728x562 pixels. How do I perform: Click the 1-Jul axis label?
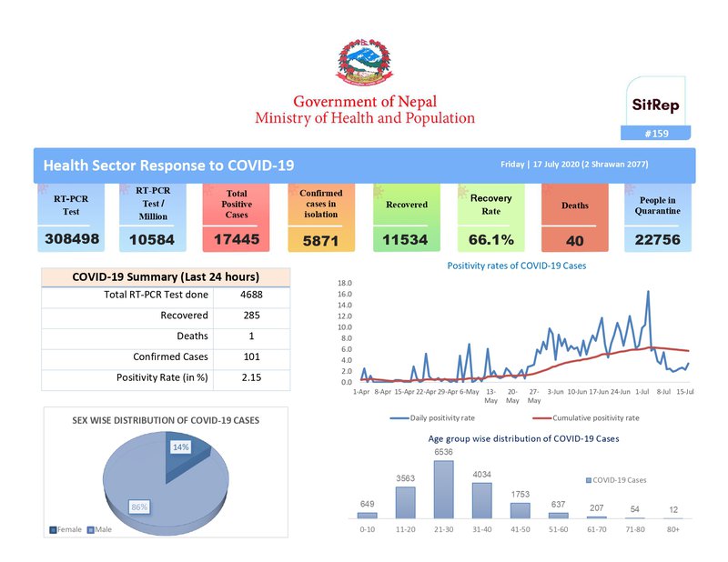[642, 392]
